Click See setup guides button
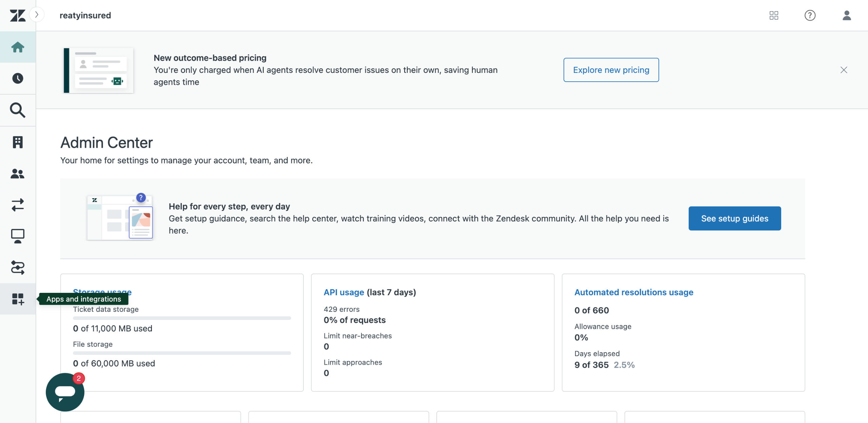The image size is (868, 423). click(734, 218)
